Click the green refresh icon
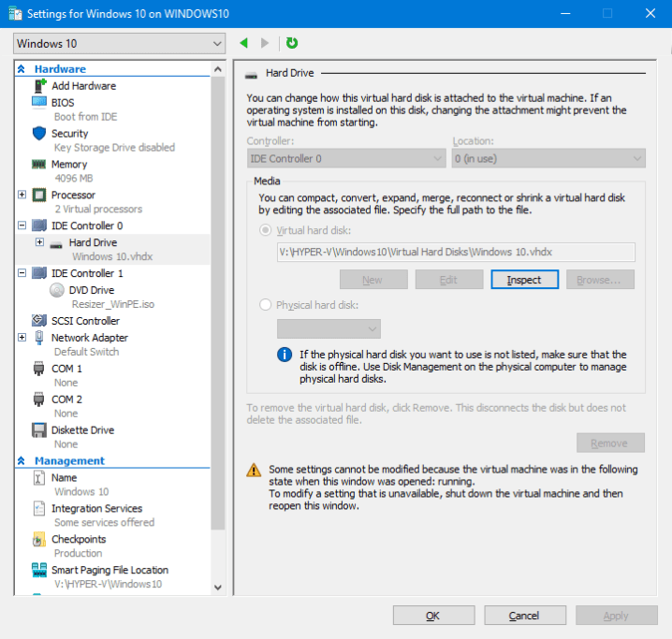672x639 pixels. (x=292, y=43)
